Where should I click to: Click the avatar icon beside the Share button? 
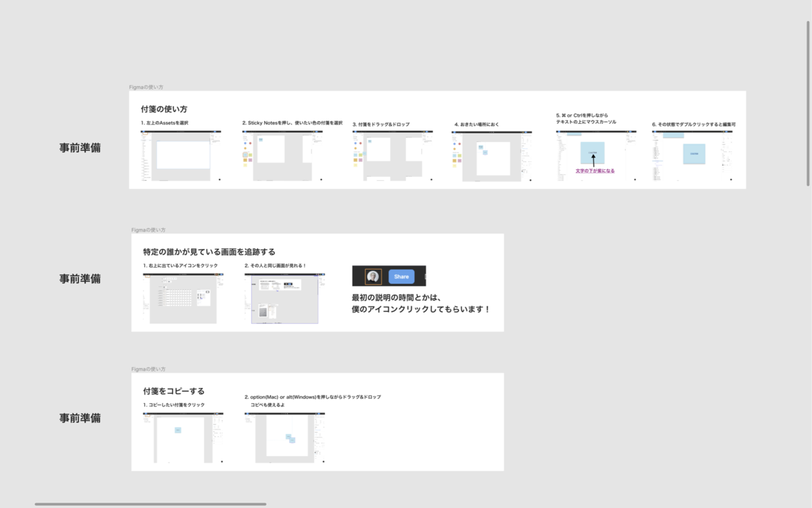click(372, 276)
